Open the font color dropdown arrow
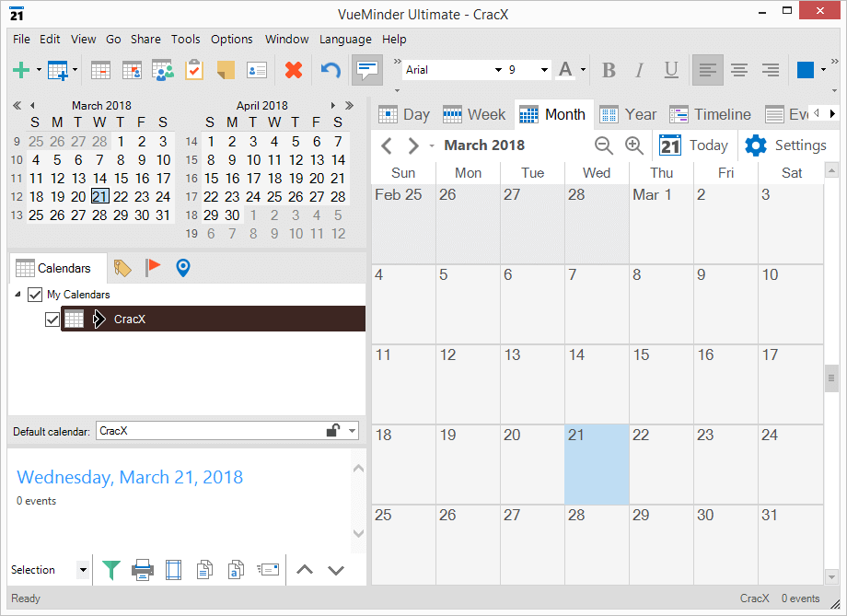Image resolution: width=847 pixels, height=616 pixels. [x=583, y=70]
